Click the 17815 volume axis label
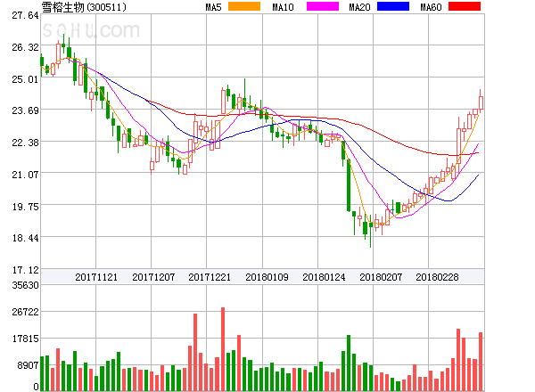The height and width of the screenshot is (392, 535). pyautogui.click(x=25, y=339)
